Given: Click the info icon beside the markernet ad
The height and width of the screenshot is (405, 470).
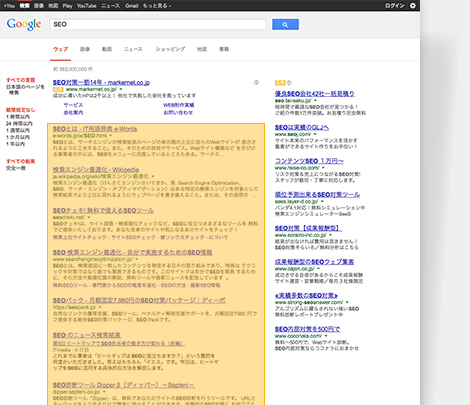Looking at the screenshot, I should (x=256, y=82).
